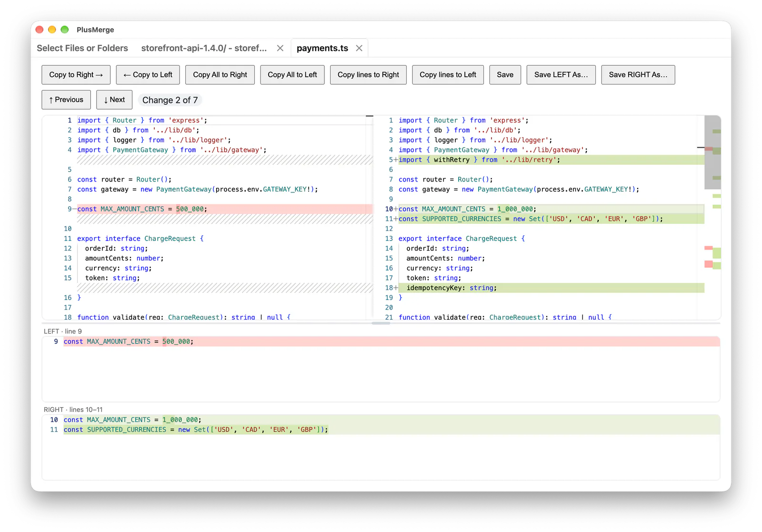
Task: Go to Previous change
Action: pyautogui.click(x=66, y=100)
